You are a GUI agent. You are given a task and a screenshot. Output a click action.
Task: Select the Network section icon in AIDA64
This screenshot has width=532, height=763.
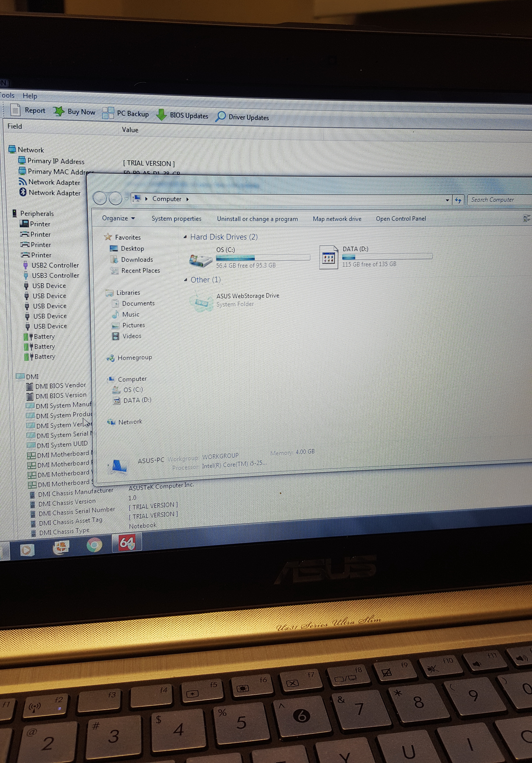12,149
